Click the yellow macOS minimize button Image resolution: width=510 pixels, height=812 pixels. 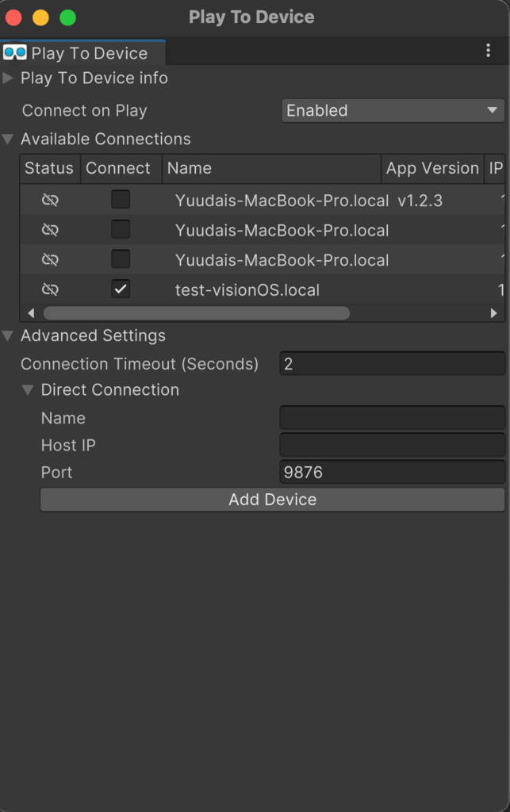[41, 17]
